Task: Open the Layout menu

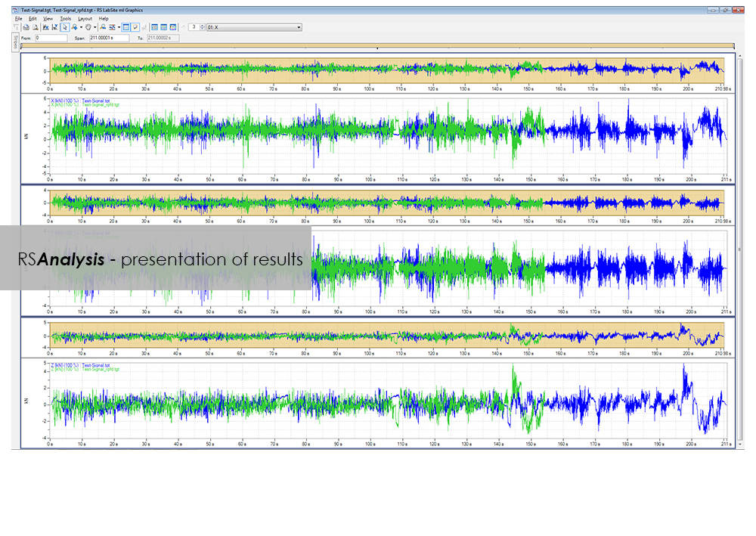Action: point(85,18)
